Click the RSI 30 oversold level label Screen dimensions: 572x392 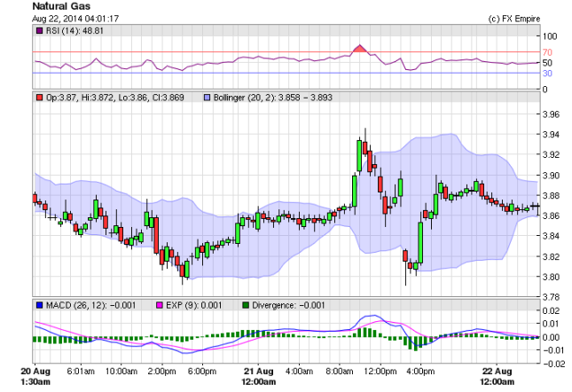(547, 74)
